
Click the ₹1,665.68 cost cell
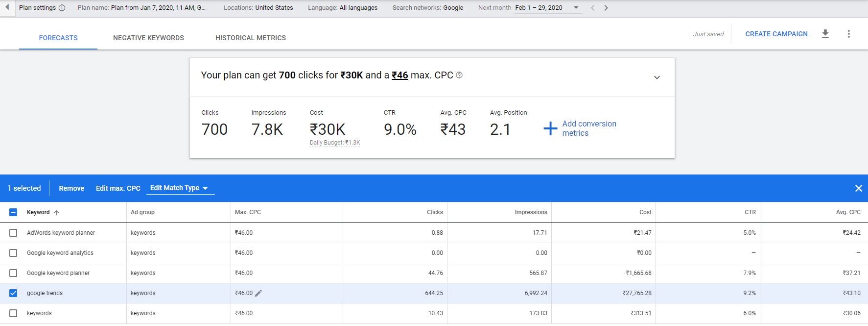pos(638,273)
